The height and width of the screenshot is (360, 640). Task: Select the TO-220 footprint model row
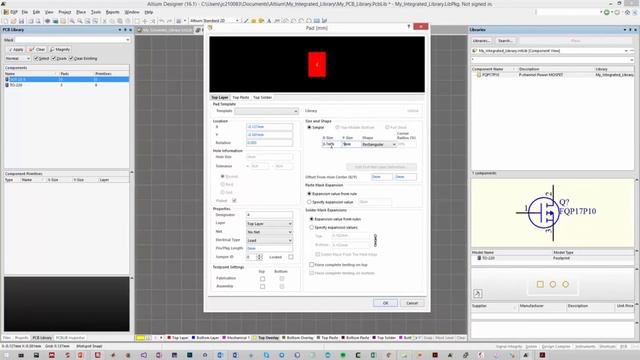coord(553,258)
